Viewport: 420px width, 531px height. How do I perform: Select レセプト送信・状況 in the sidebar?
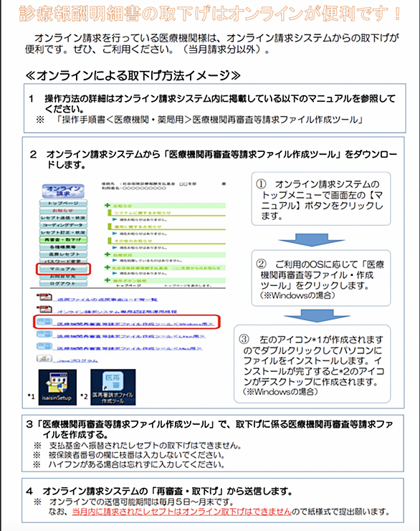pyautogui.click(x=63, y=218)
